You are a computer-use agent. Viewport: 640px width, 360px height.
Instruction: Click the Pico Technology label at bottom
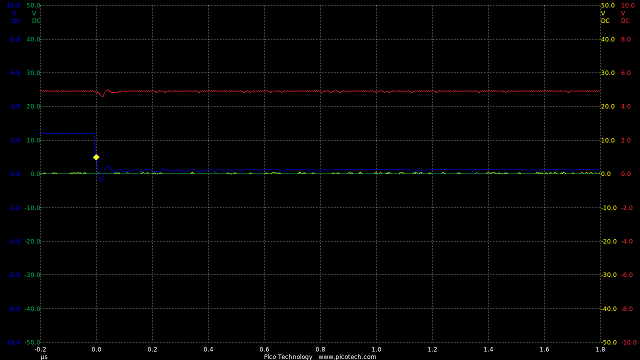[x=288, y=357]
